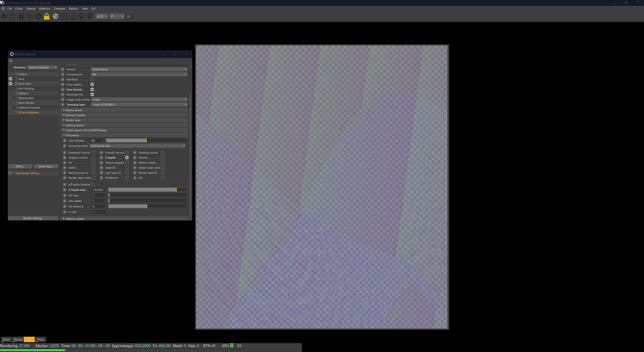Expand the Beauty passes section
Viewport: 644px width, 352px height.
click(74, 110)
